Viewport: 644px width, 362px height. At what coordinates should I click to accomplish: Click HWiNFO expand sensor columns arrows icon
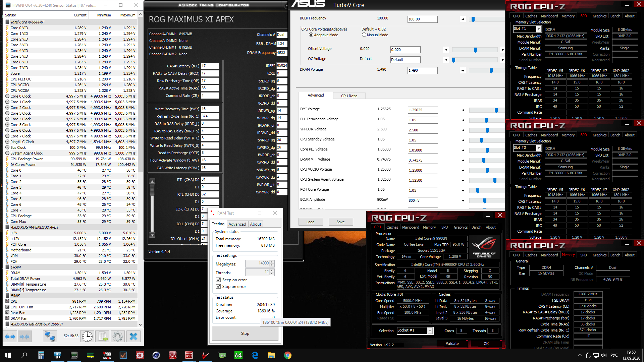[10, 336]
